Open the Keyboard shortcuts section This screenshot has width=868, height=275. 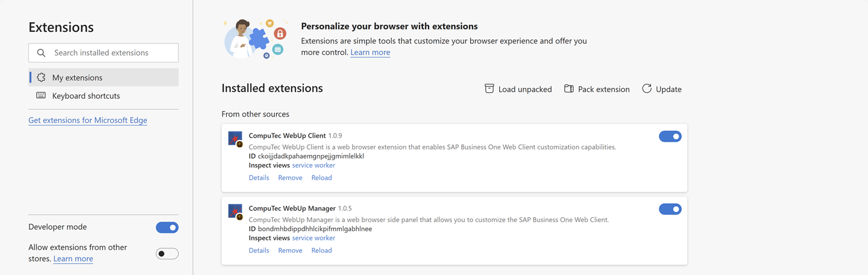(x=103, y=95)
